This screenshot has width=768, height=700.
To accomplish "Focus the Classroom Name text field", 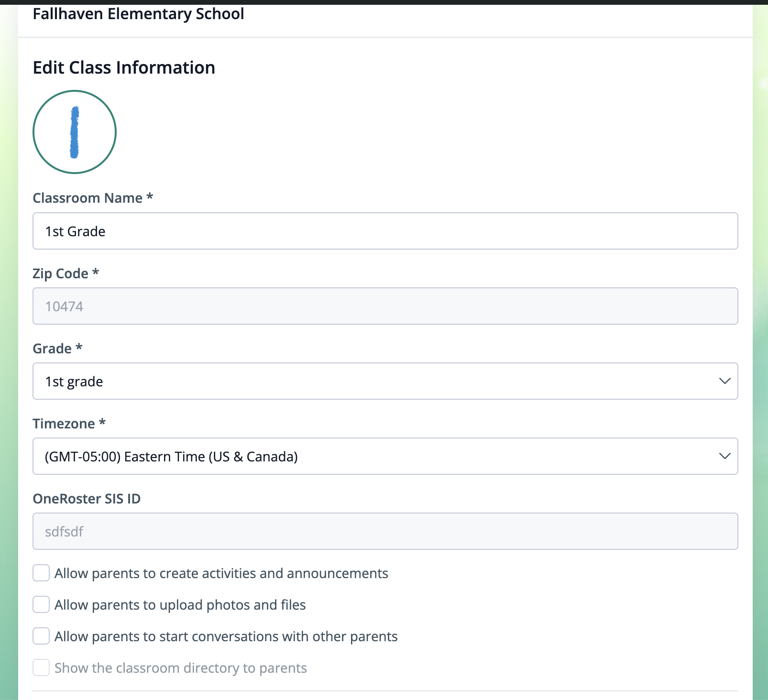I will pos(385,231).
